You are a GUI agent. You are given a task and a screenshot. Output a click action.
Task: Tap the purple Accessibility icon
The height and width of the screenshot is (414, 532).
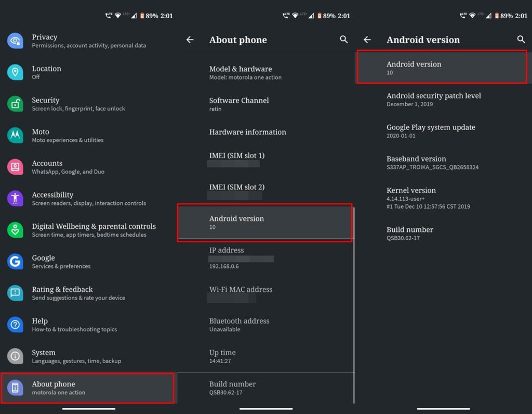pos(15,198)
